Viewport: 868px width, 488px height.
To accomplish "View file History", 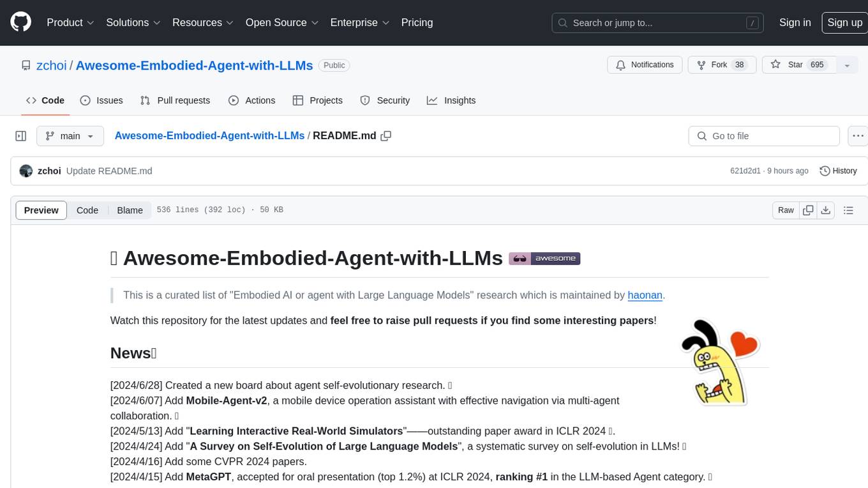I will click(x=838, y=171).
